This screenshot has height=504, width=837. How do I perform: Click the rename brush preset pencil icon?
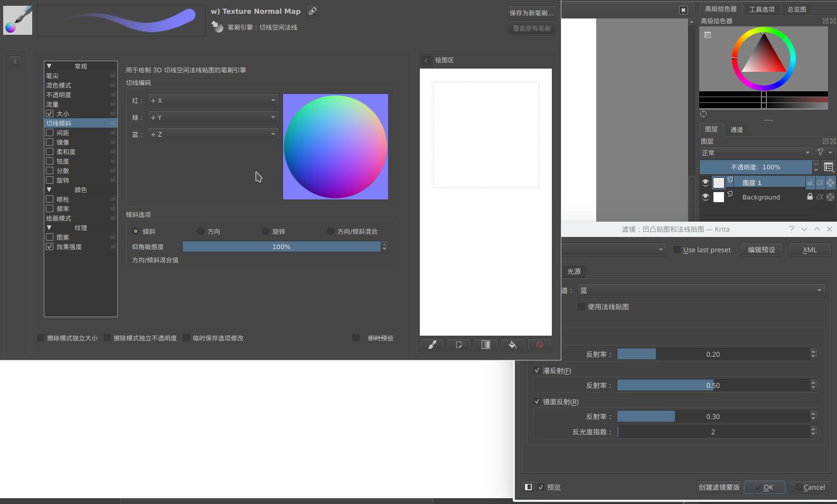313,11
